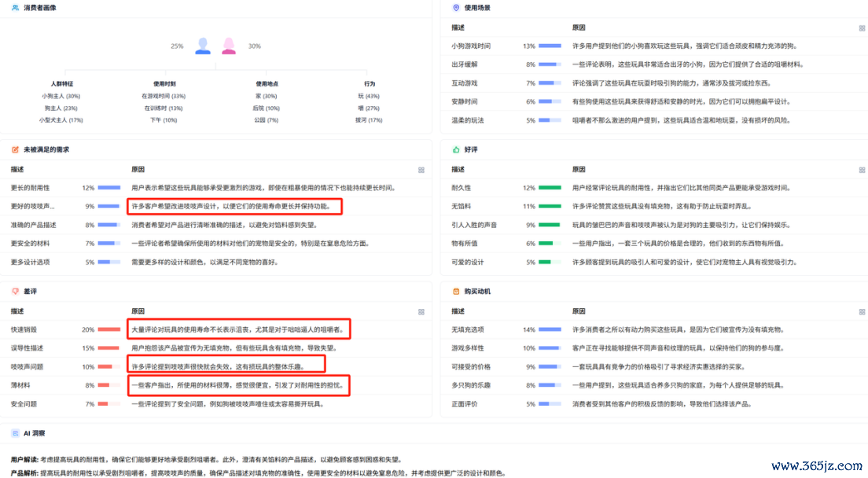The width and height of the screenshot is (868, 478).
Task: Click the 使用场景 location pin icon
Action: pos(456,8)
